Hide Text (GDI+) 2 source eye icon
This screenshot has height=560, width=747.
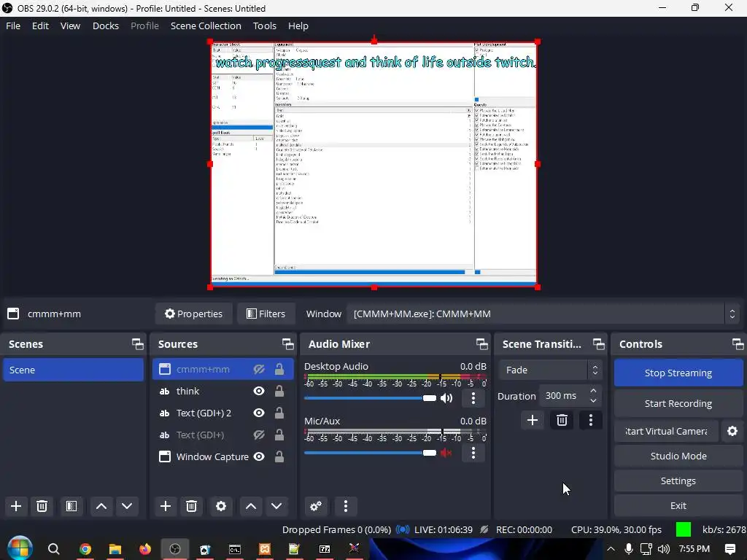pos(259,413)
